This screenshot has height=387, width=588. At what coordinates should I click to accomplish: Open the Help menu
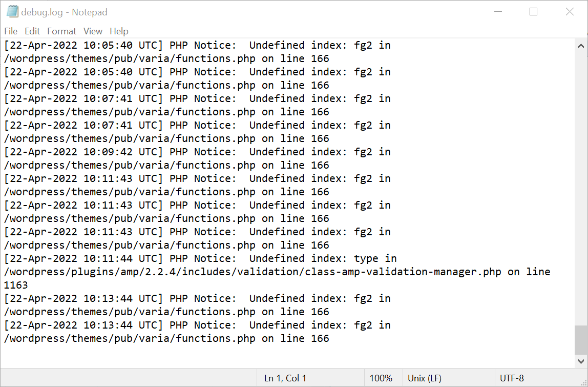pyautogui.click(x=119, y=31)
